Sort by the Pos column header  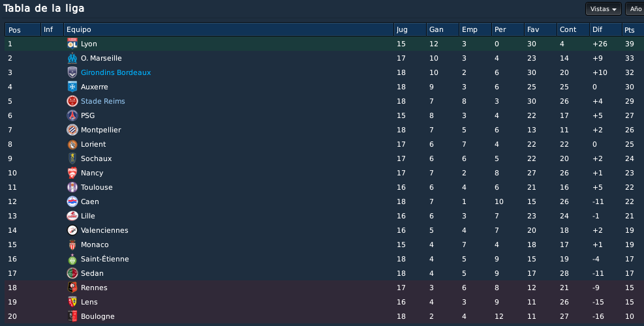click(x=23, y=29)
